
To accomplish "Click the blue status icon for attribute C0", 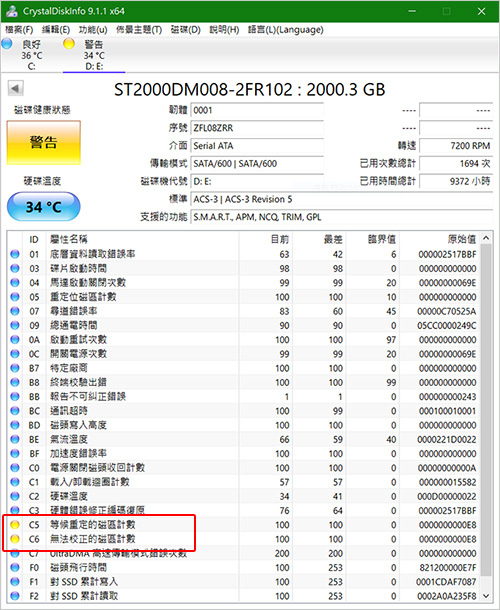I will 15,468.
